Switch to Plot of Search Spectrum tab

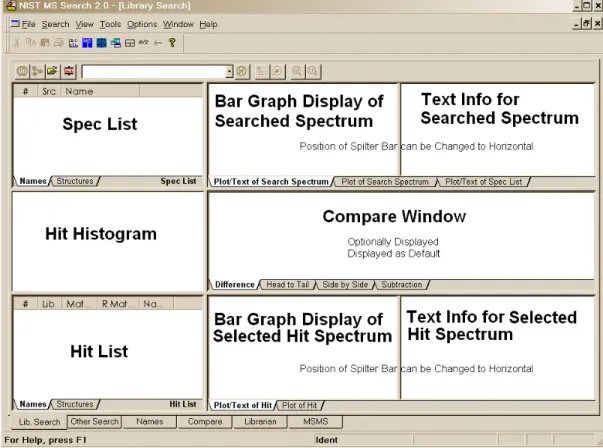coord(385,182)
